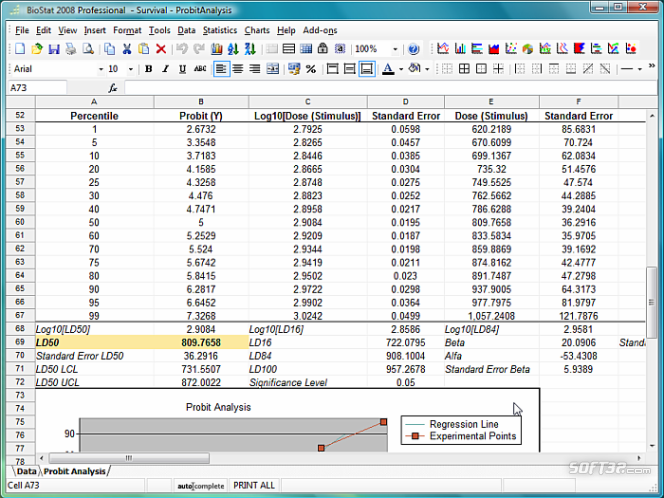Viewport: 664px width, 498px height.
Task: Toggle underline formatting
Action: (x=183, y=69)
